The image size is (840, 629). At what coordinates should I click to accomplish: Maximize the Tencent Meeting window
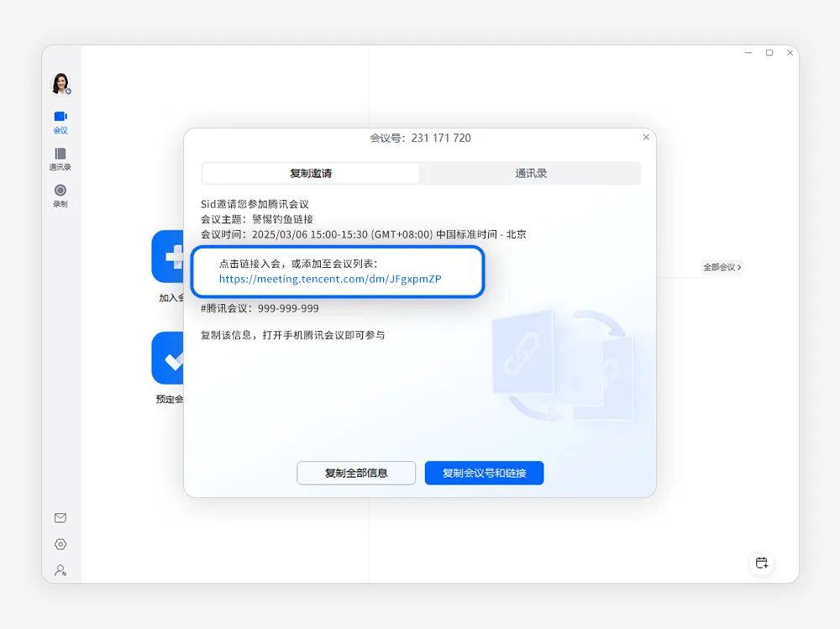click(769, 53)
